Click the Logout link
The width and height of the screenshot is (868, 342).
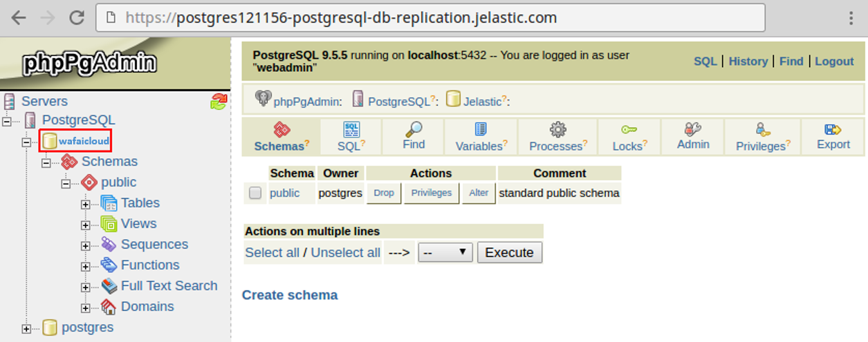click(x=834, y=61)
